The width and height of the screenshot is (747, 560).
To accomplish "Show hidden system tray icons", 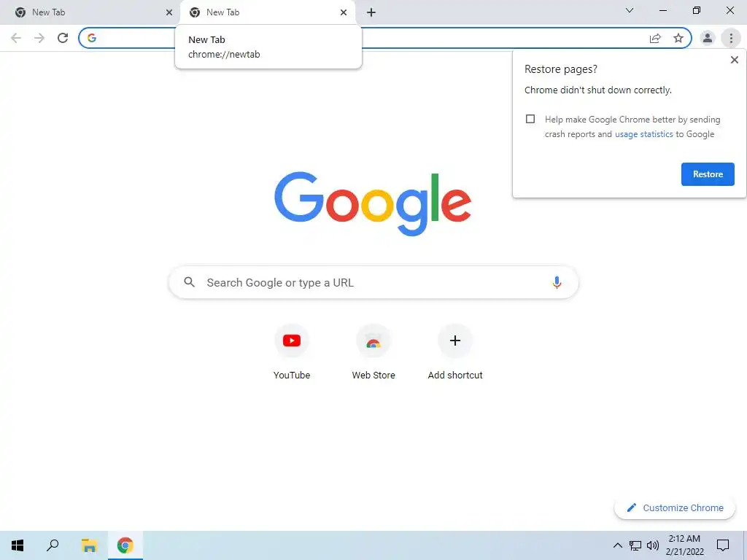I will (617, 545).
